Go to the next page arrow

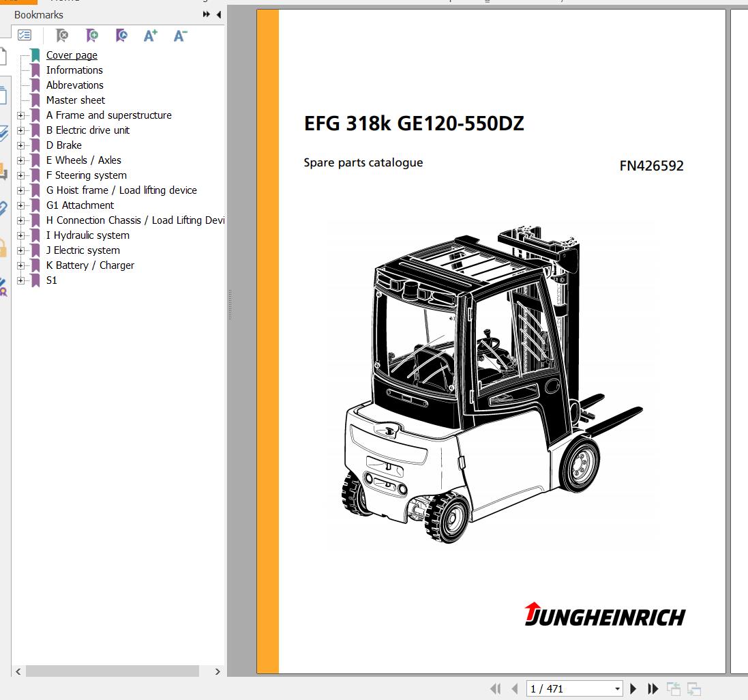click(633, 689)
